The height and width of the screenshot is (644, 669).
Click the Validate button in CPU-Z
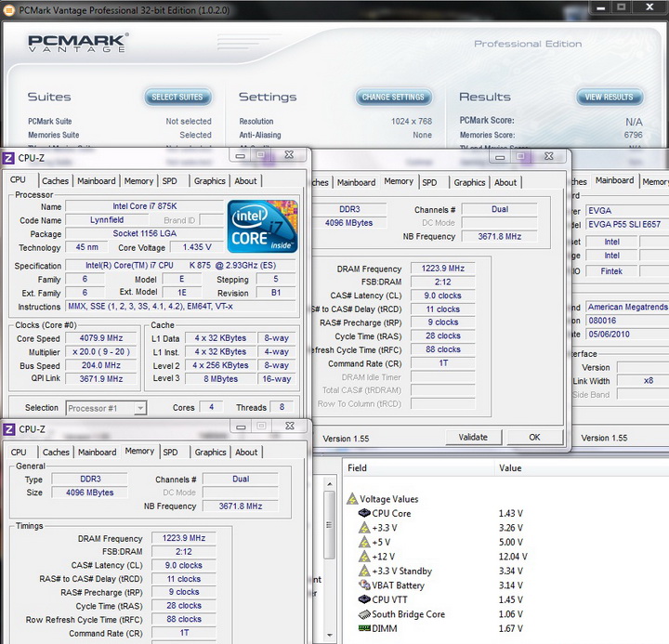[x=473, y=438]
